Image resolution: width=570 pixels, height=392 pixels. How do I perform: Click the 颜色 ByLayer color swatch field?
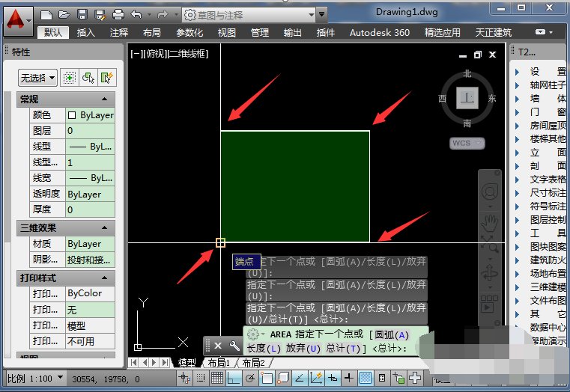89,115
